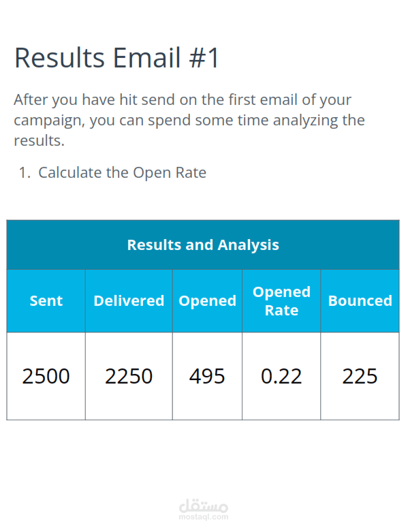The width and height of the screenshot is (408, 532).
Task: Click the Calculate the Open Rate list item
Action: click(x=122, y=172)
